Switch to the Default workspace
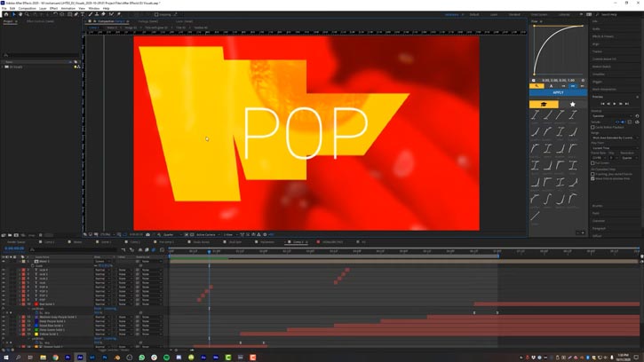Screen dimensions: 644x362 (x=474, y=15)
